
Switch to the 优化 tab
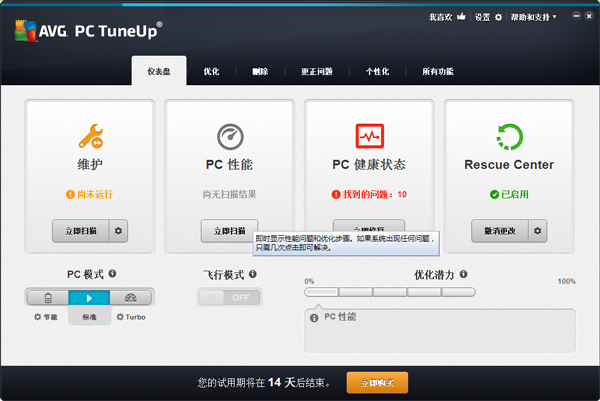tap(211, 71)
